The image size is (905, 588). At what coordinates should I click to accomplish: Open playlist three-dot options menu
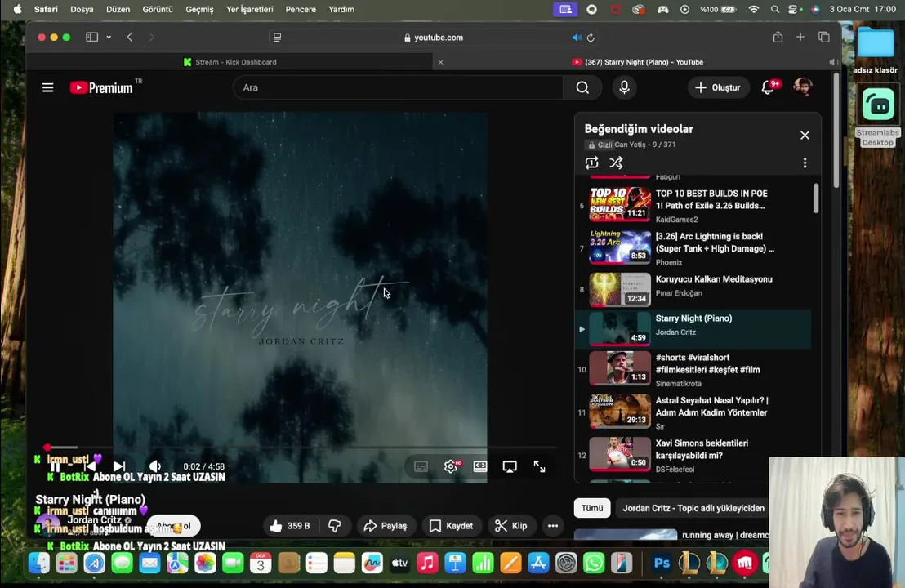(x=805, y=163)
